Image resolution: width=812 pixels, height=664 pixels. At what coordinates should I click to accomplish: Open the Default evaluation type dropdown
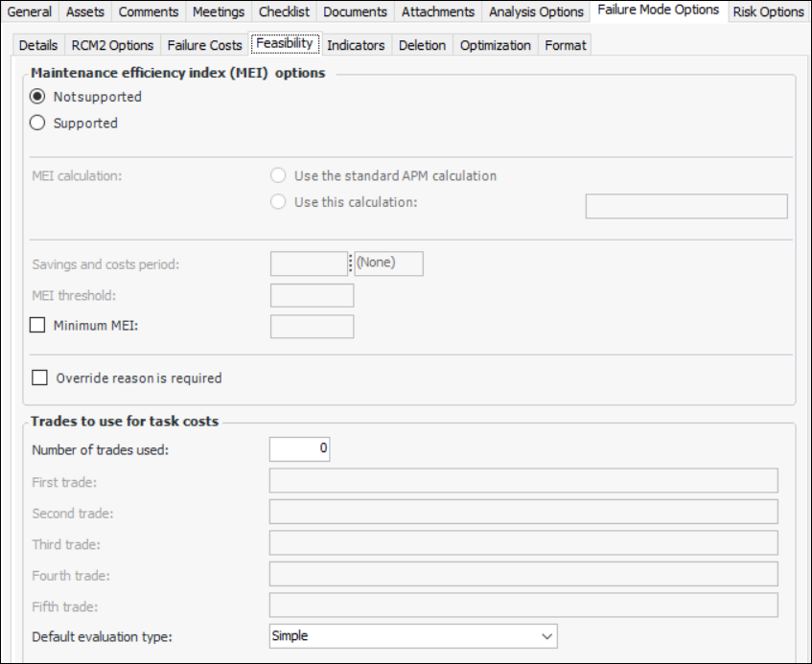[x=413, y=635]
